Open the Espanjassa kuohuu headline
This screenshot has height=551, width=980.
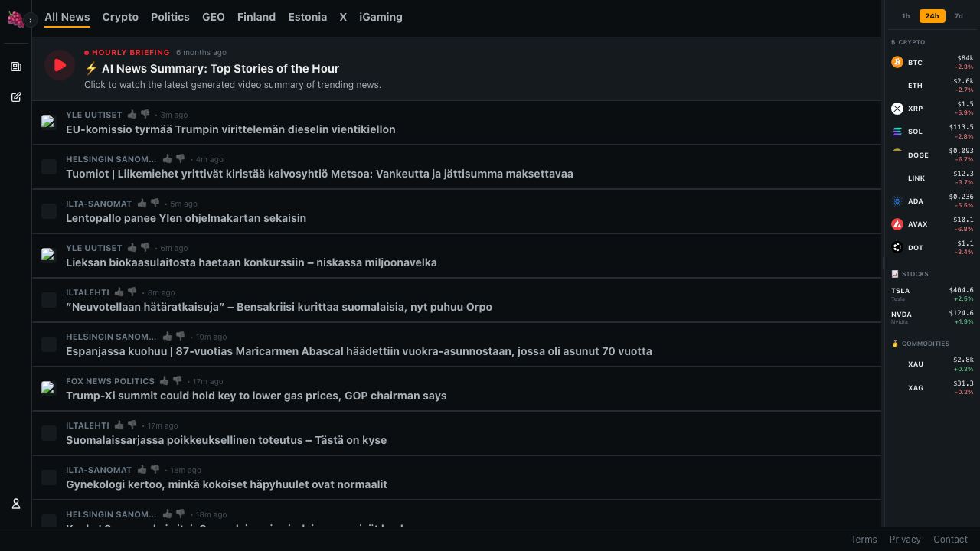point(359,351)
